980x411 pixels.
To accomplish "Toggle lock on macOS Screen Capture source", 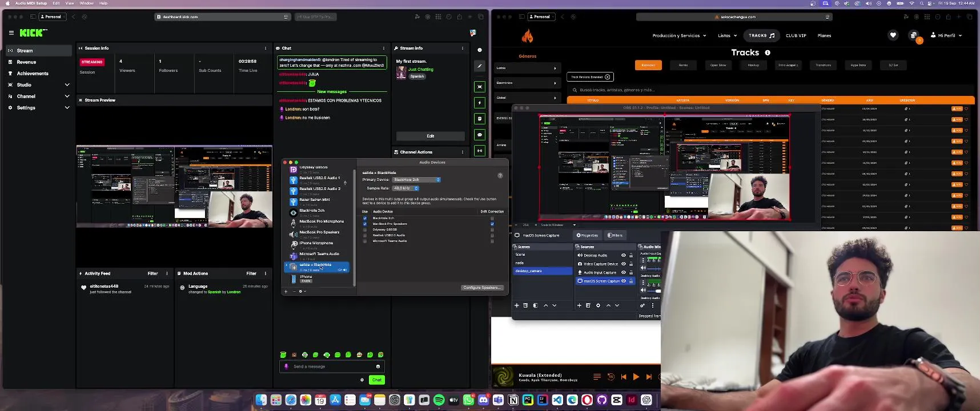I will pos(631,281).
